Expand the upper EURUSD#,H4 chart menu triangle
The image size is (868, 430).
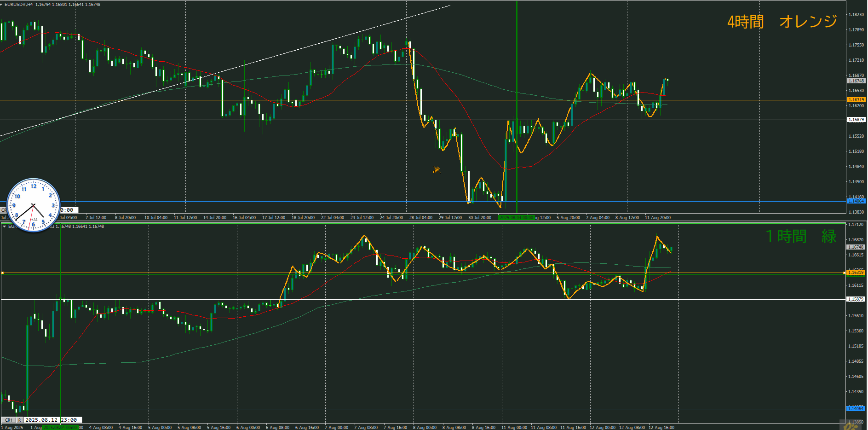pos(2,4)
